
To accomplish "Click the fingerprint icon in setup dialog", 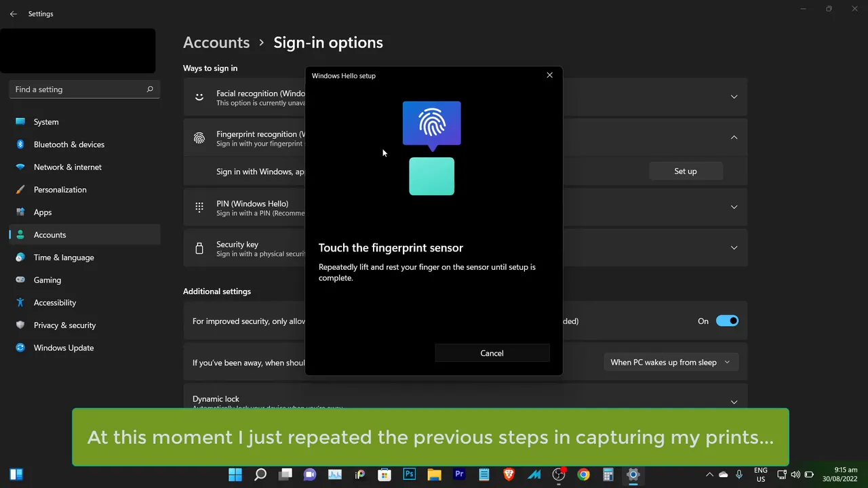I will pyautogui.click(x=431, y=123).
